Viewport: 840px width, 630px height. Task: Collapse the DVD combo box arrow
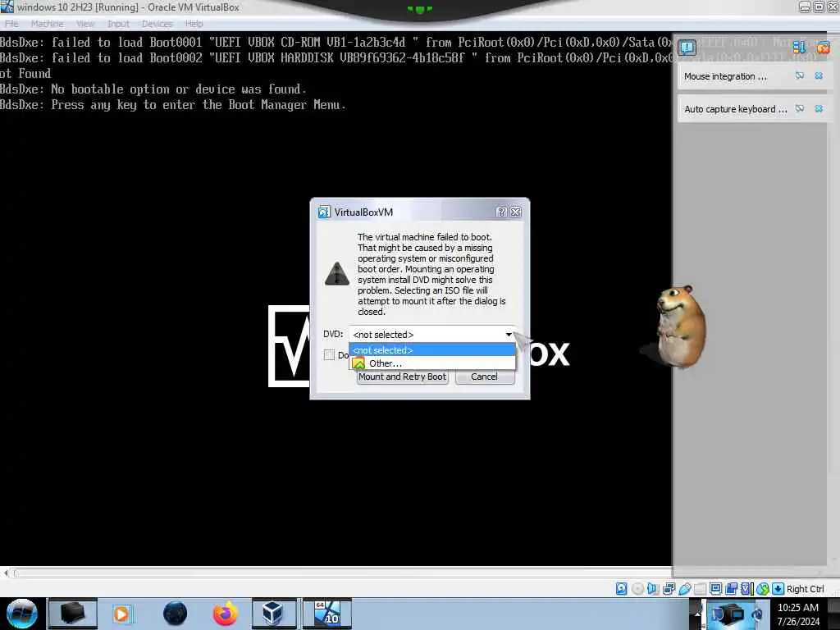click(509, 335)
